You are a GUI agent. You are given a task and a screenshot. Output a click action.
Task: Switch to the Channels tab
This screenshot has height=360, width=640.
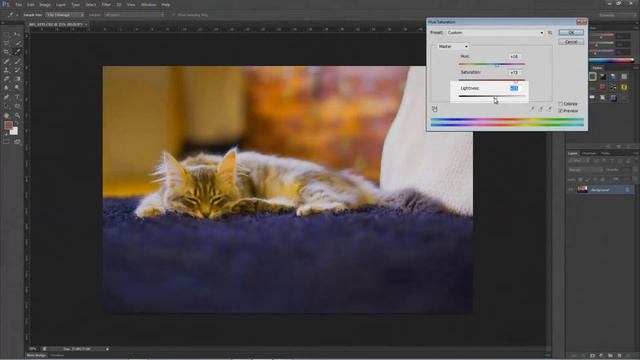tap(589, 153)
